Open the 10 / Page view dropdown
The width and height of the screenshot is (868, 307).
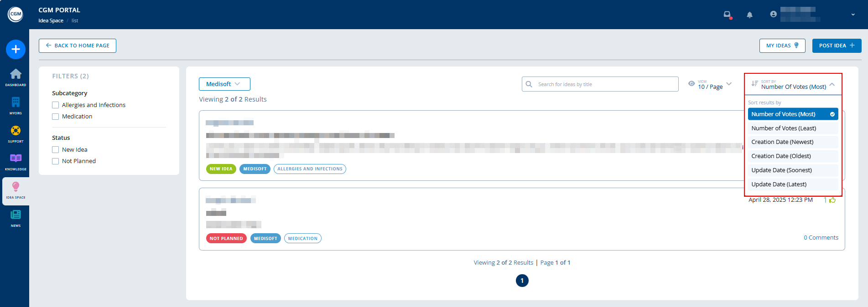tap(711, 84)
